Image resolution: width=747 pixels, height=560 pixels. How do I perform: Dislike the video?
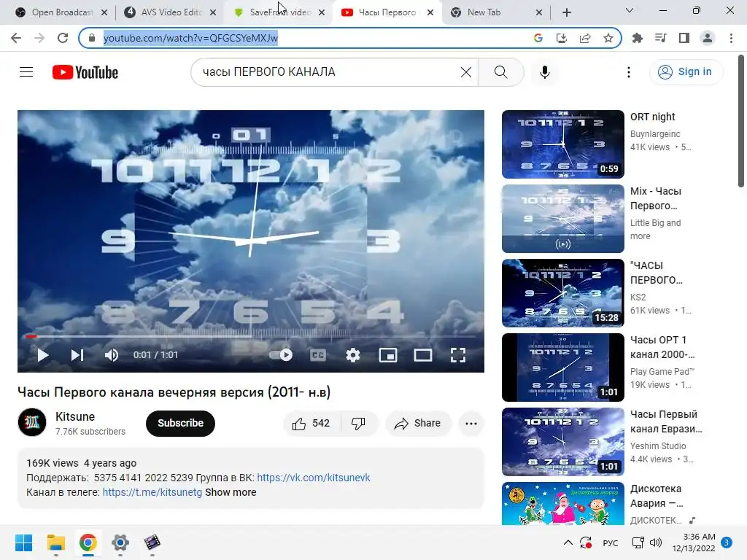coord(358,424)
